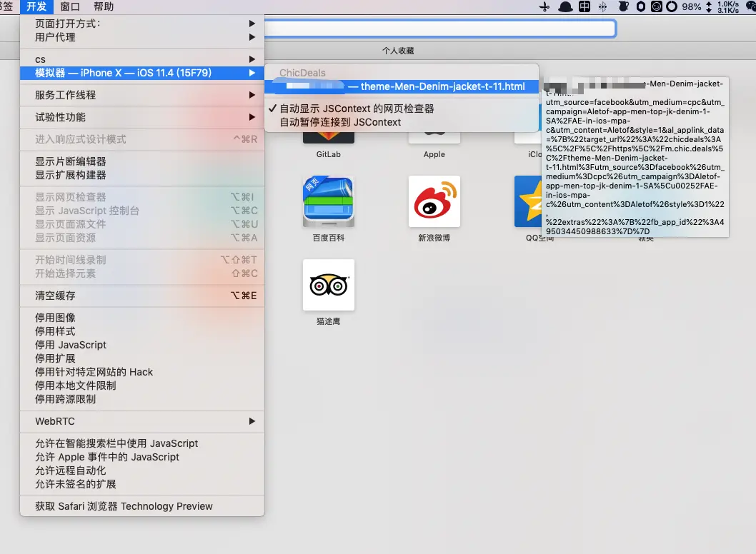Toggle 停用本地文件限制
Viewport: 756px width, 554px height.
[x=142, y=386]
